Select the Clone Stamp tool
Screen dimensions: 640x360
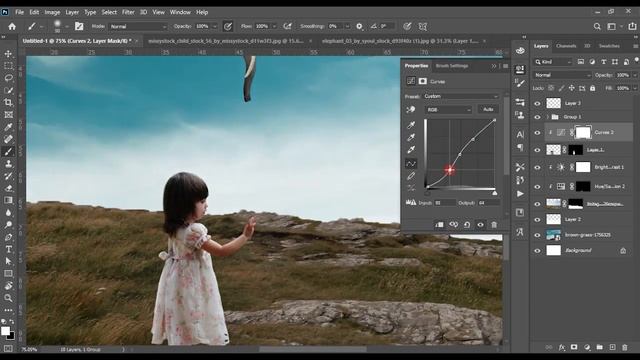click(x=8, y=164)
